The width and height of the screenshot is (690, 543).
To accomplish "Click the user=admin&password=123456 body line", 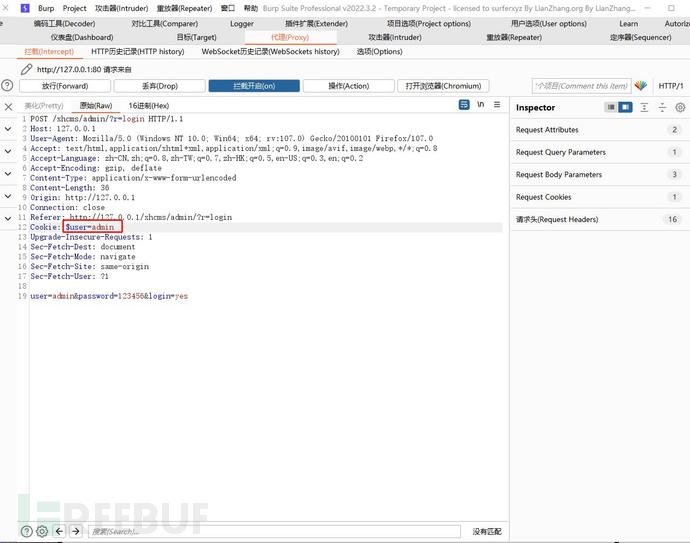I will (109, 296).
